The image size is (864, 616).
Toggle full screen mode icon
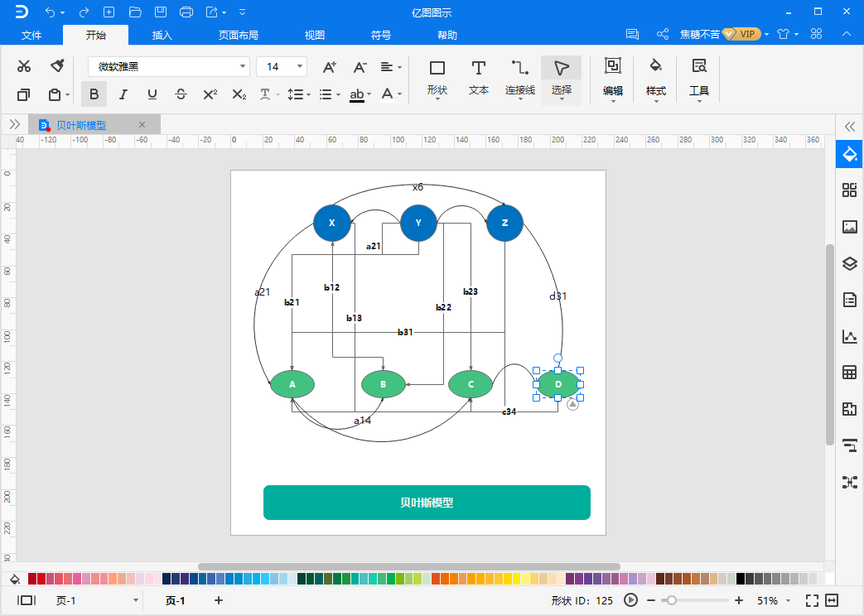coord(812,600)
